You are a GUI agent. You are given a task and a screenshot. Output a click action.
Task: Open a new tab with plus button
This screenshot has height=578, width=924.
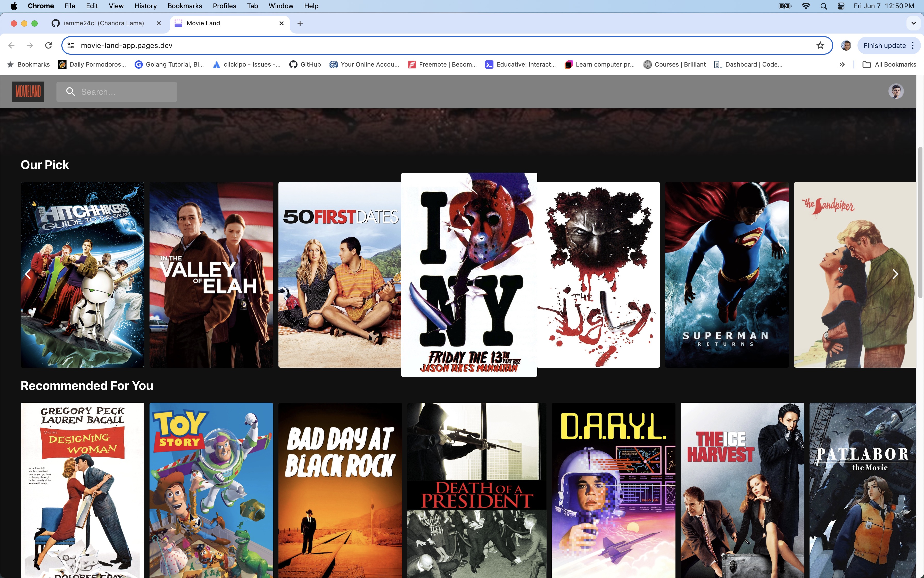coord(300,23)
